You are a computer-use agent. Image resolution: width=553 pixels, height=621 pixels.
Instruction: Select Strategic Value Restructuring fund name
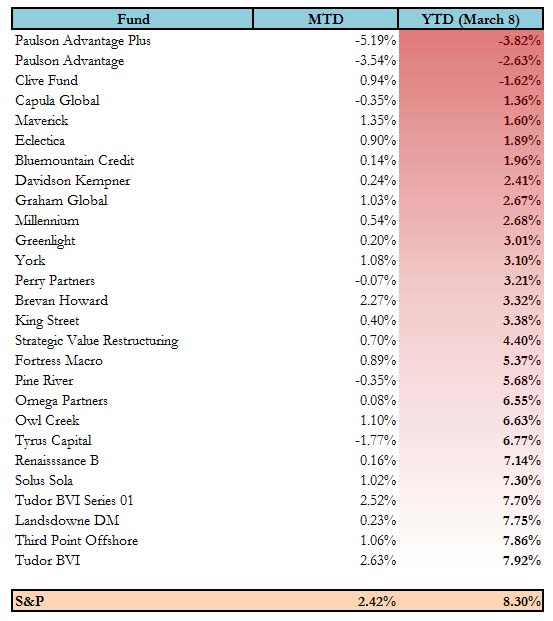pos(97,341)
